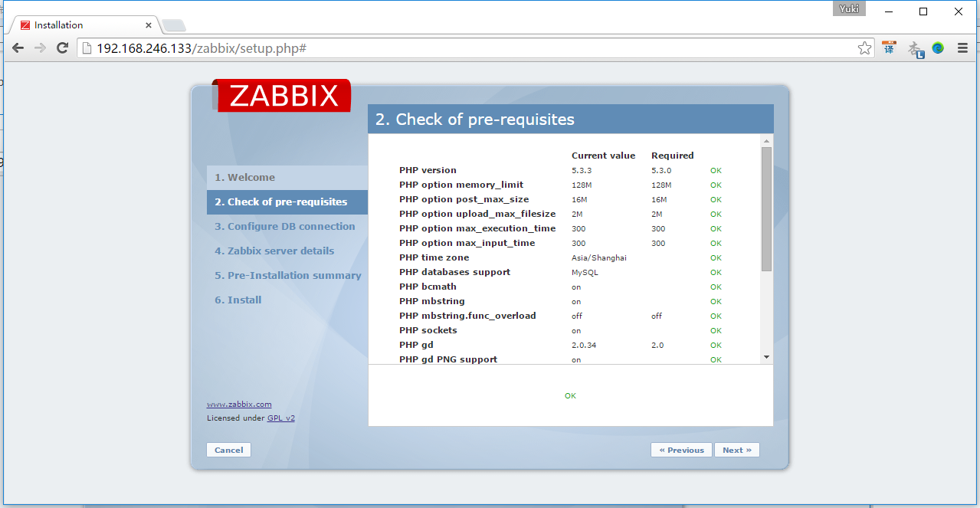Viewport: 980px width, 508px height.
Task: Click the 'PHP mbstring' label
Action: click(x=431, y=301)
